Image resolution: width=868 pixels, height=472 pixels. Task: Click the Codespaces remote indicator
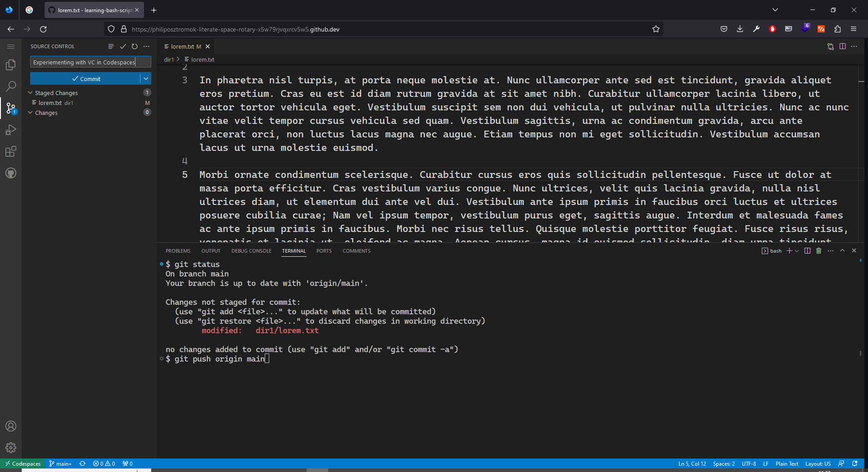click(23, 463)
